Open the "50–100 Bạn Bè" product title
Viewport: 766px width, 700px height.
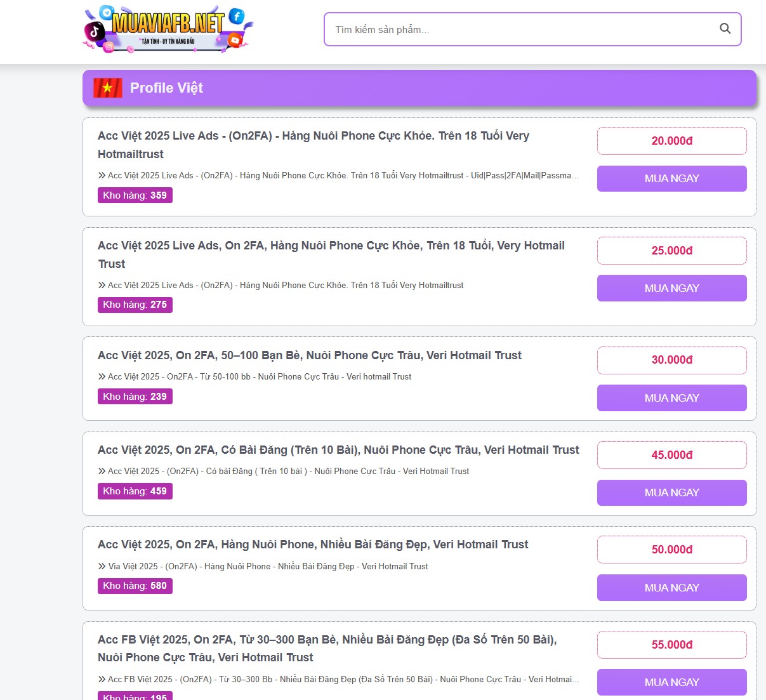(310, 355)
